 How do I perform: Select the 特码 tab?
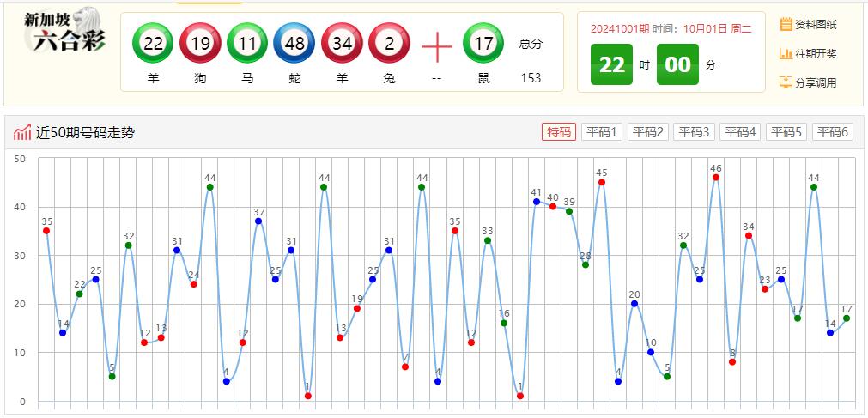(x=559, y=131)
